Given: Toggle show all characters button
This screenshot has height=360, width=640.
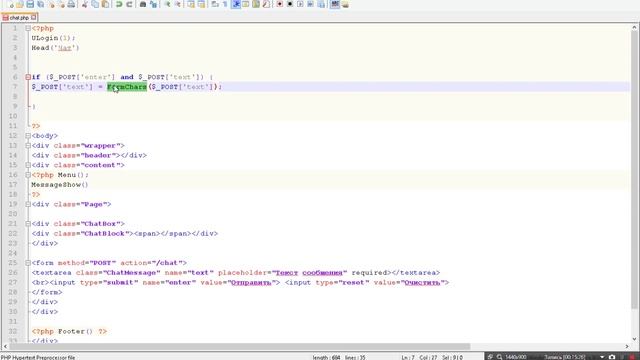Looking at the screenshot, I should 225,4.
